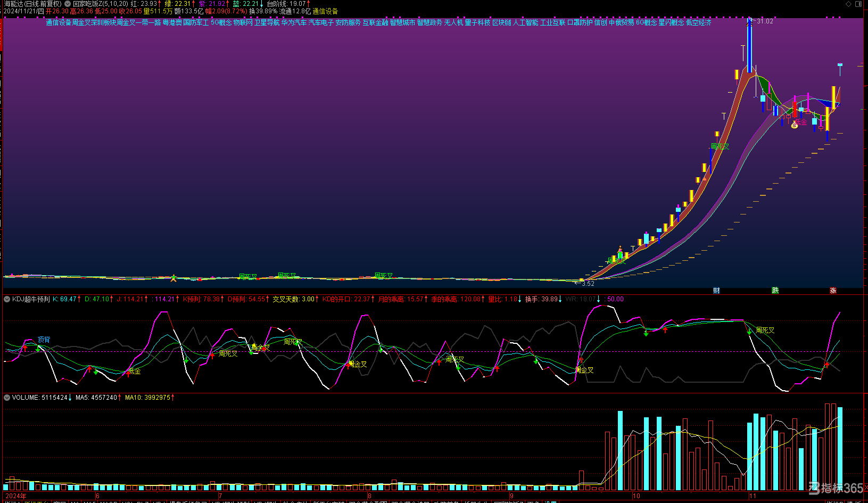This screenshot has width=868, height=503.
Task: Open the 区块链 concept tag
Action: coord(501,22)
